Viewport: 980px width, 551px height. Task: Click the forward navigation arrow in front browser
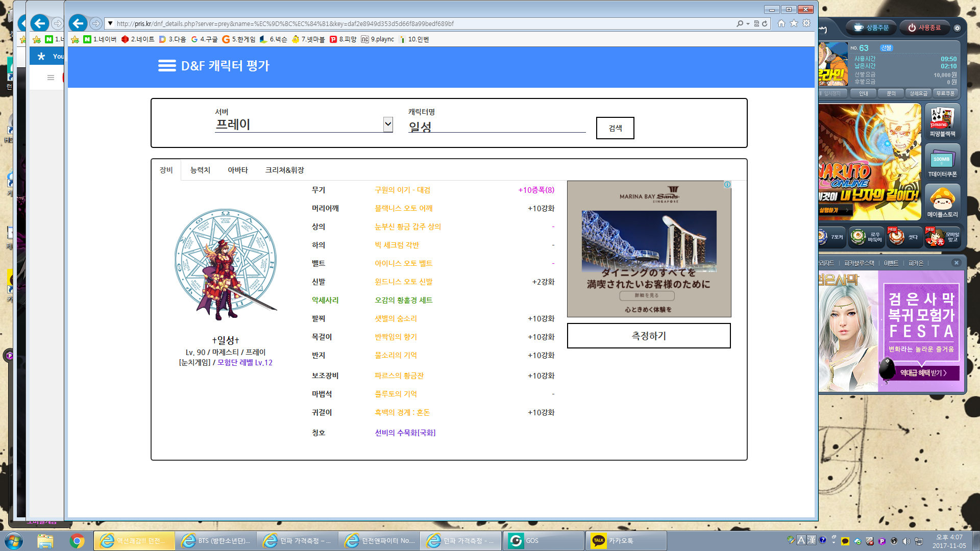(x=95, y=23)
